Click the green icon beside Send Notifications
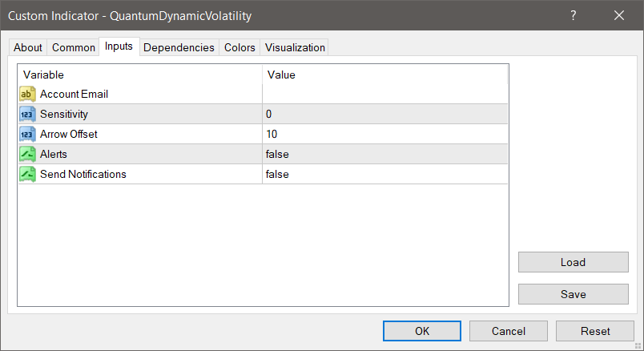This screenshot has width=644, height=351. tap(27, 174)
